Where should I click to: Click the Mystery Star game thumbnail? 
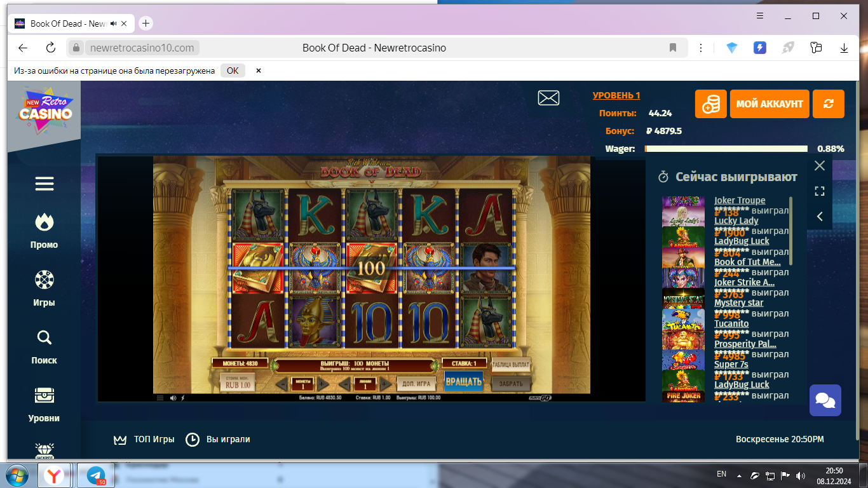point(683,299)
